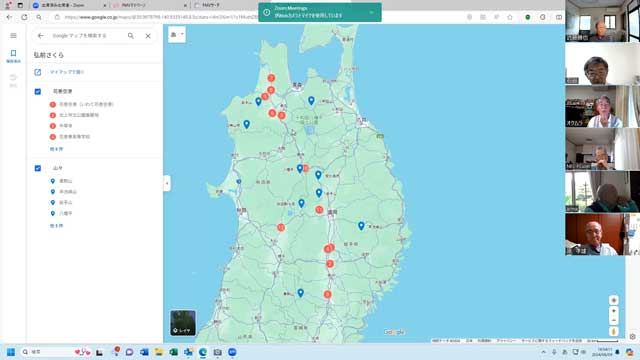
Task: Click the Pegman Street View icon
Action: 613,331
